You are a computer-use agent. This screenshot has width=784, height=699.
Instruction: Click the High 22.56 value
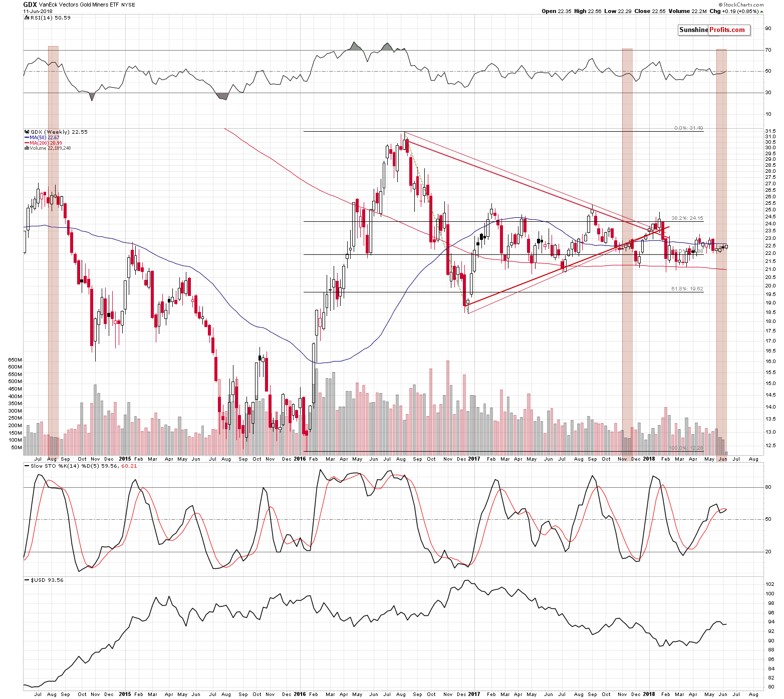[588, 11]
